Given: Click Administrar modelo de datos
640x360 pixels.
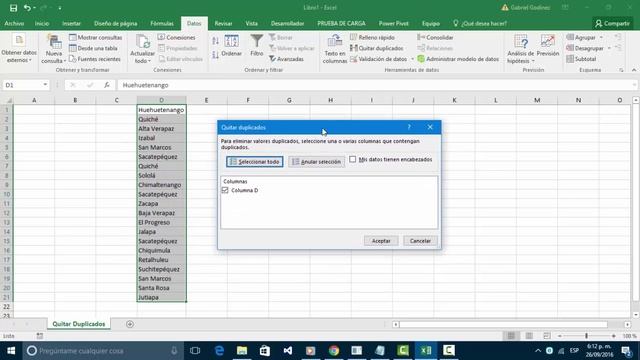Looking at the screenshot, I should pos(458,59).
